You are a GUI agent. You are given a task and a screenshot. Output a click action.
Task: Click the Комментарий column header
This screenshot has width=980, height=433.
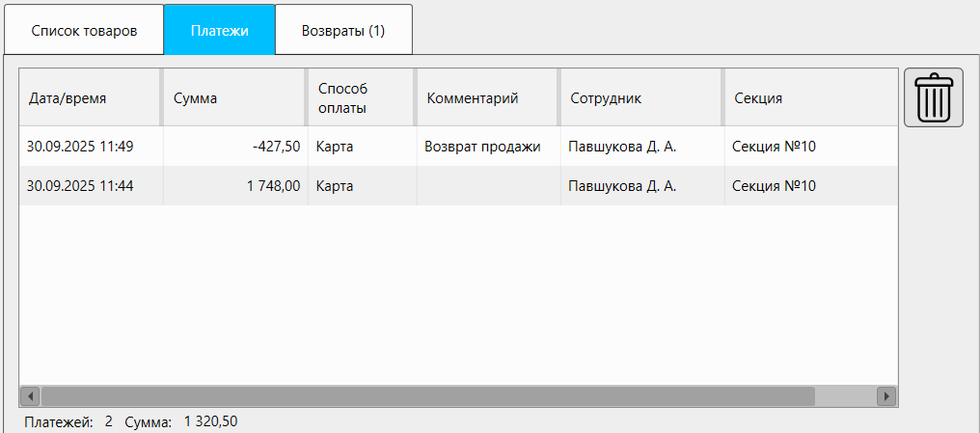tap(486, 97)
